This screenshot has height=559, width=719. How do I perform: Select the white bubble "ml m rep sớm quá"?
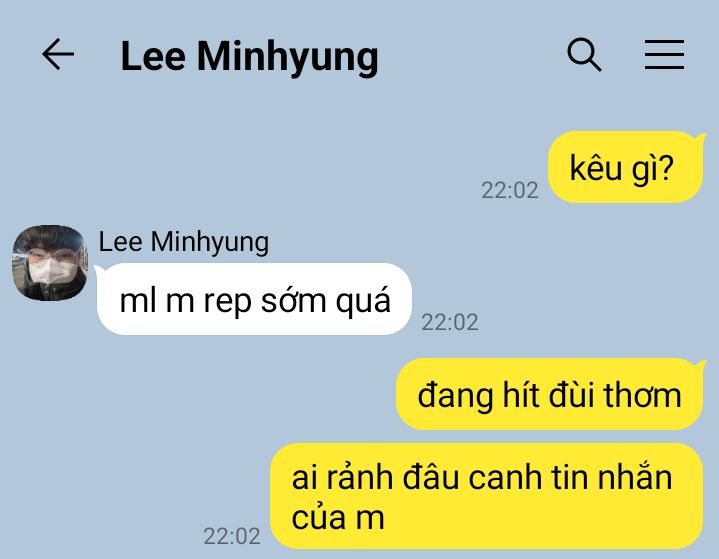254,299
